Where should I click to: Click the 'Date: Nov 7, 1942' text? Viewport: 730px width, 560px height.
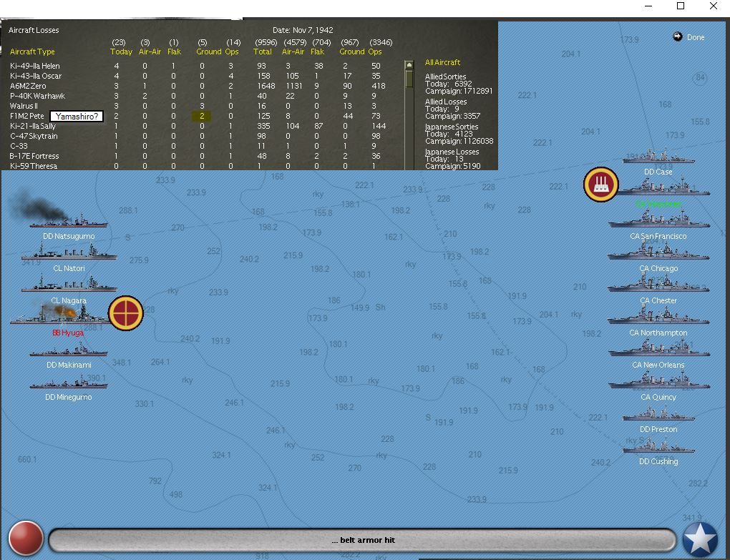pyautogui.click(x=303, y=30)
